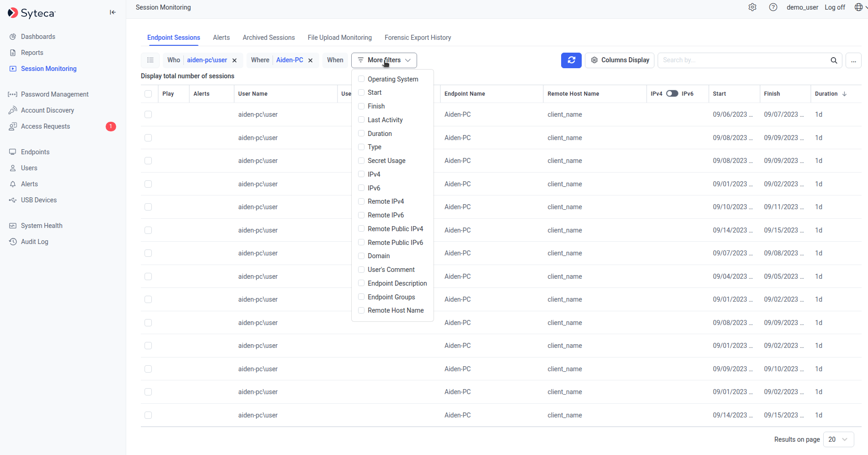The height and width of the screenshot is (455, 868).
Task: Go to Session Monitoring in sidebar
Action: pos(49,69)
